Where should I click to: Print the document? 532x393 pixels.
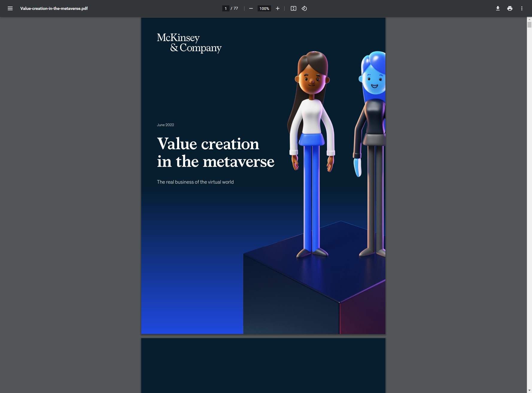click(510, 8)
